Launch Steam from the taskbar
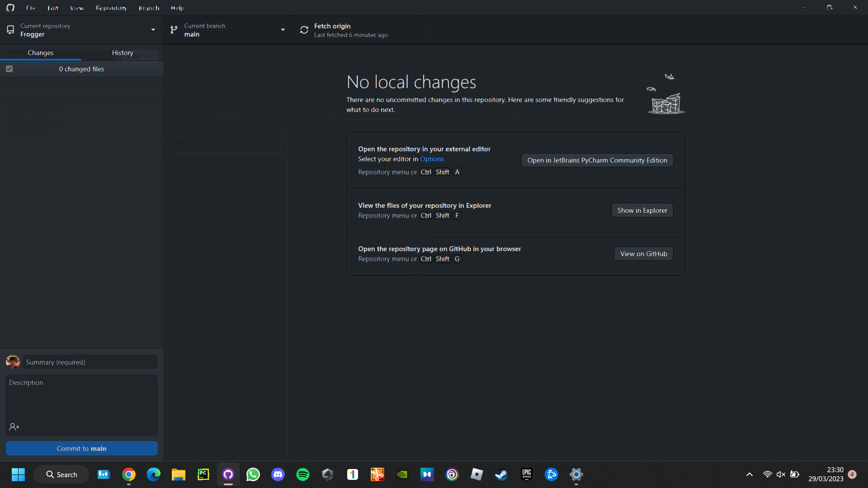Screen dimensions: 868x488 [501, 474]
